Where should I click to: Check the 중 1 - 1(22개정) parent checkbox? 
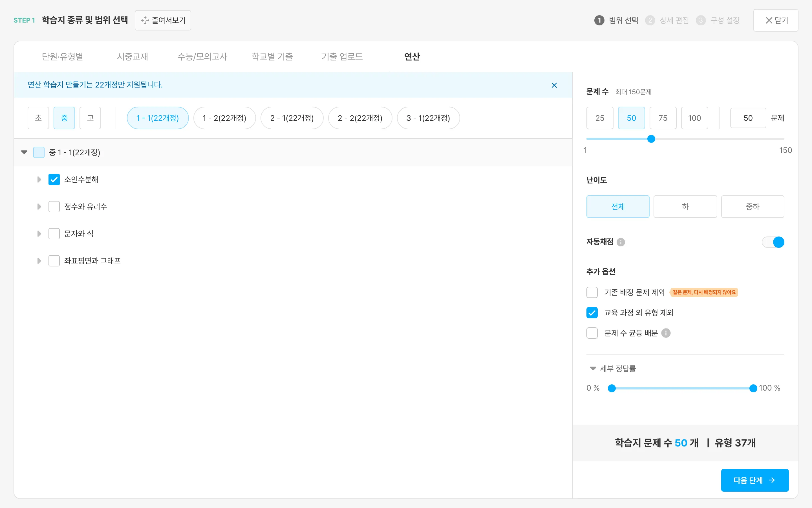click(39, 152)
